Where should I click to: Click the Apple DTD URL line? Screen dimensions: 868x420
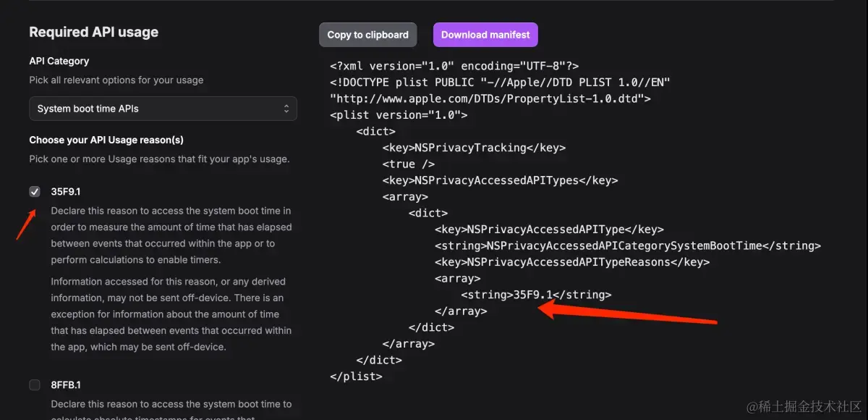point(490,98)
